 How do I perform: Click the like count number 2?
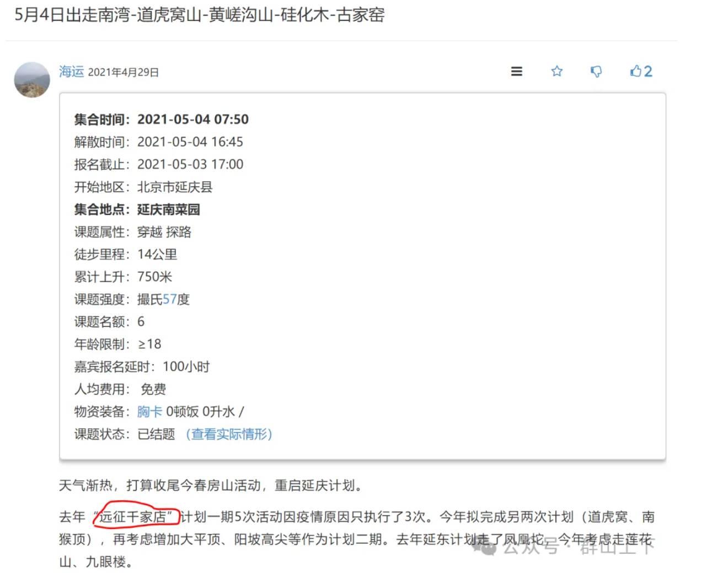tap(648, 71)
